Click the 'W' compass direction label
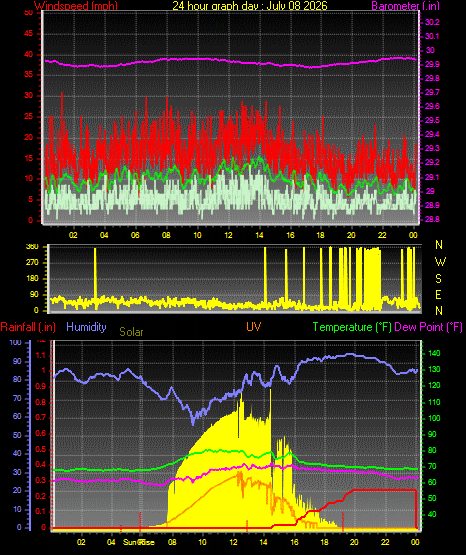 440,262
